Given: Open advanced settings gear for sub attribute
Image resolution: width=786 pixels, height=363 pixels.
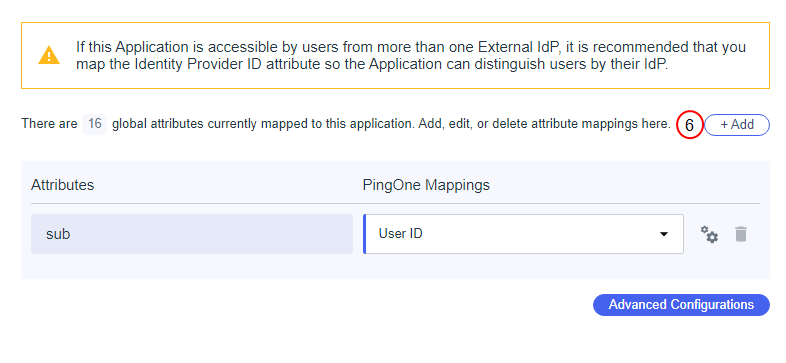Looking at the screenshot, I should pyautogui.click(x=709, y=234).
